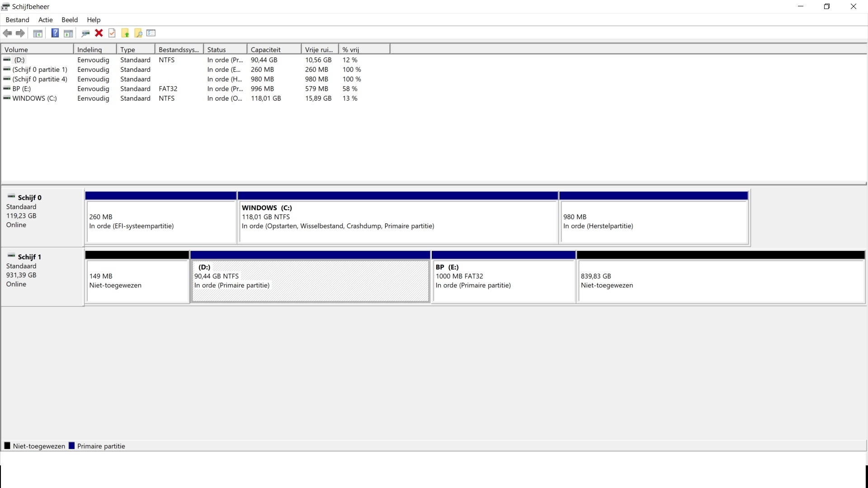Viewport: 868px width, 488px height.
Task: Select the WINDOWS (C:) row in volume list
Action: (34, 99)
